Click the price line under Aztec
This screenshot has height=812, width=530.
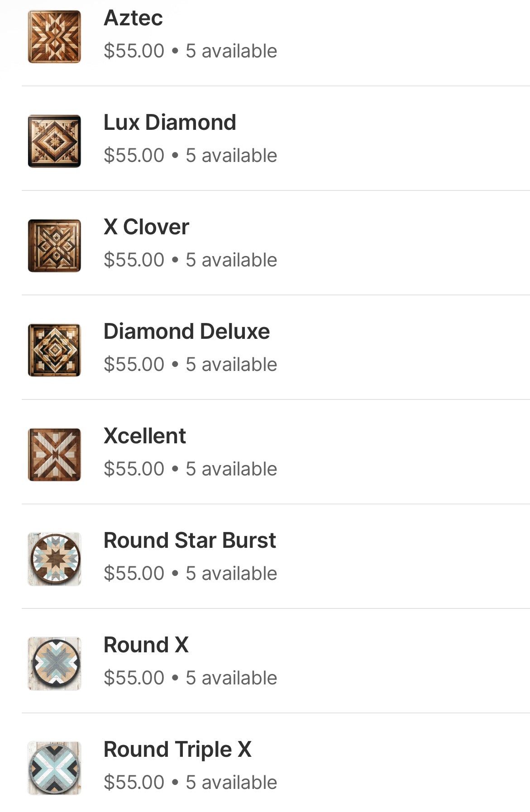pyautogui.click(x=190, y=51)
